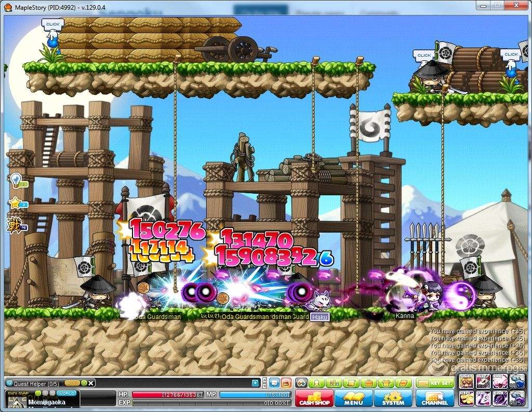Open the game Menu
The width and height of the screenshot is (532, 412).
point(353,398)
